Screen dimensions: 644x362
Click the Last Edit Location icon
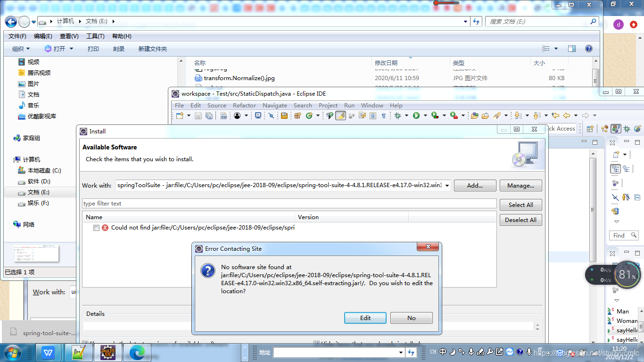(x=555, y=115)
